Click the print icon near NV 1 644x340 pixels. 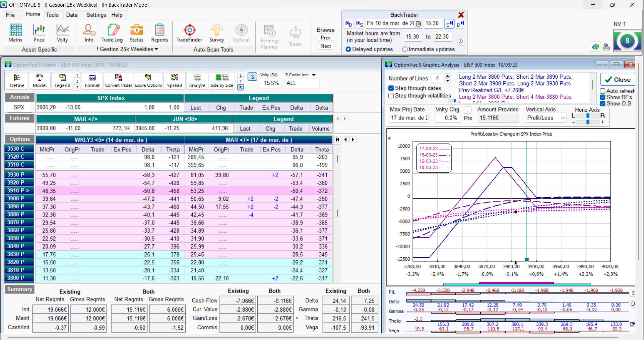(x=606, y=47)
